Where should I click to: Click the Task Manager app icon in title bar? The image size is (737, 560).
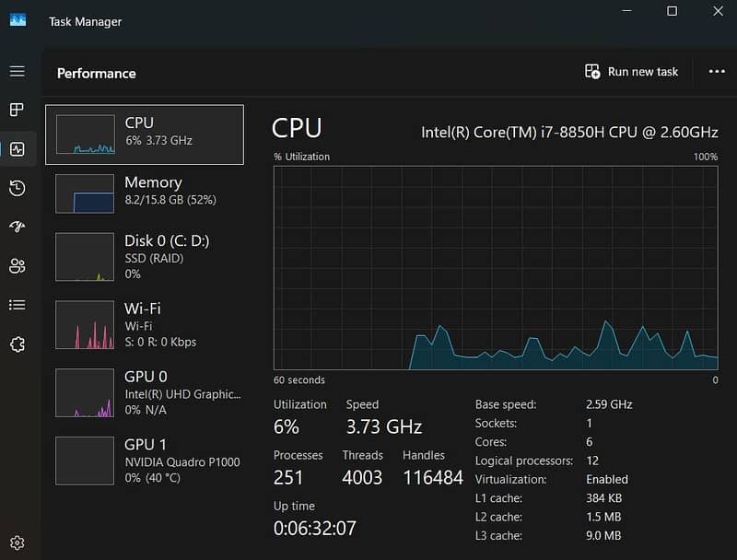pyautogui.click(x=18, y=20)
